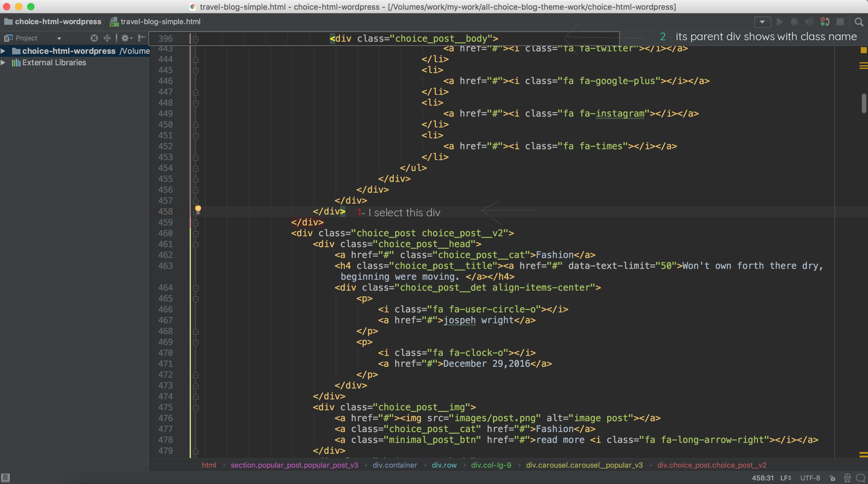Open the Project tool window header menu
Image resolution: width=868 pixels, height=484 pixels.
59,38
